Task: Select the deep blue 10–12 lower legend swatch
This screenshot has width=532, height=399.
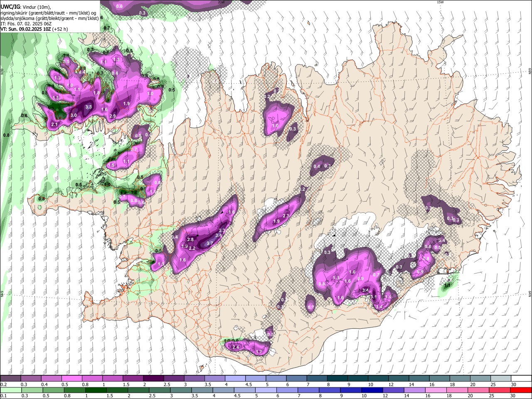Action: tap(371, 390)
